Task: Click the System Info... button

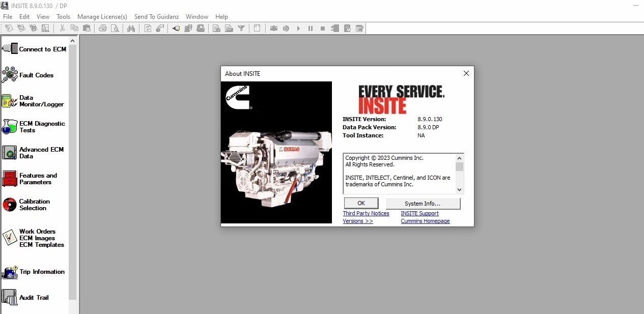Action: tap(424, 203)
